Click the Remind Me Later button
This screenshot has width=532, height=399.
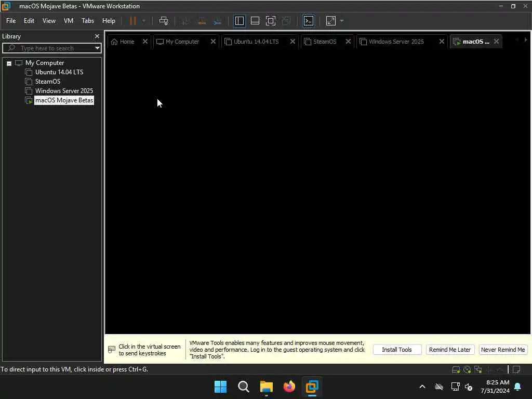coord(450,350)
